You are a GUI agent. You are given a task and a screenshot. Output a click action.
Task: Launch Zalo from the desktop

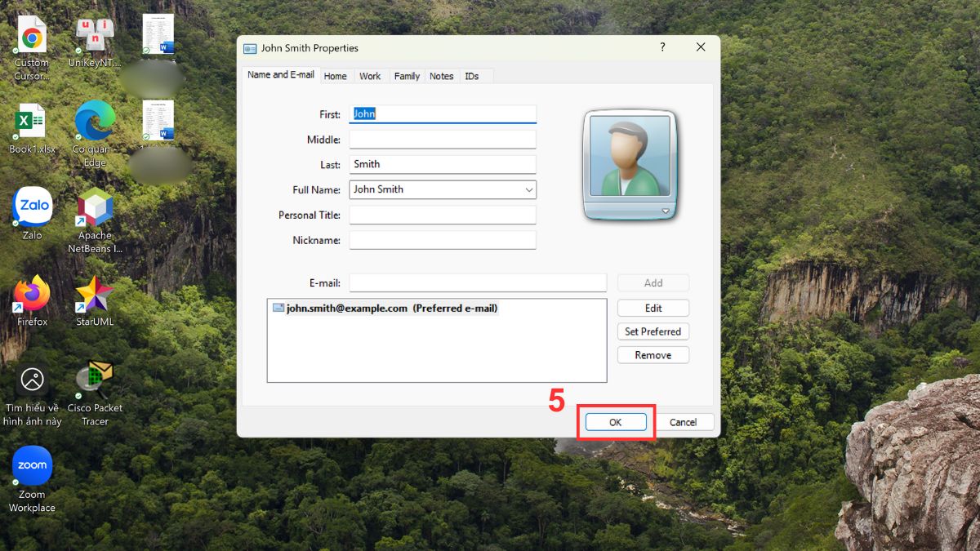(x=31, y=206)
